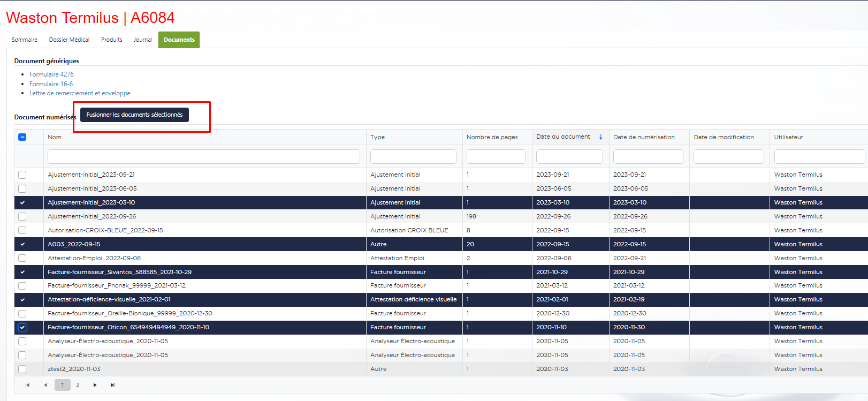
Task: Go to the next page arrow
Action: point(95,385)
